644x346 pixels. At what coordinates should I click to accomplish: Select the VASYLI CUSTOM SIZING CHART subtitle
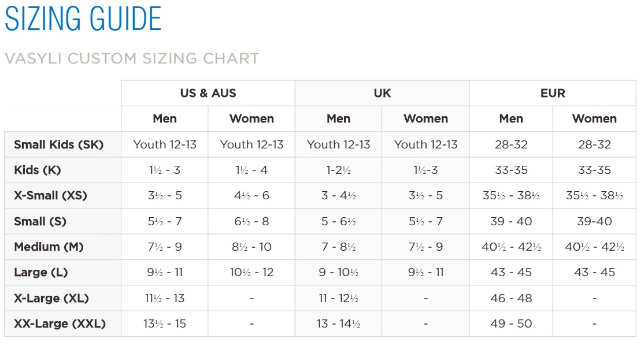[132, 58]
